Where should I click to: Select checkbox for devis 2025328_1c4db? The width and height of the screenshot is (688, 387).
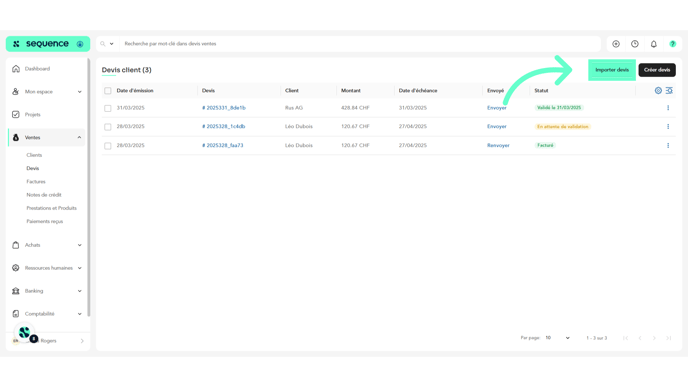(108, 127)
